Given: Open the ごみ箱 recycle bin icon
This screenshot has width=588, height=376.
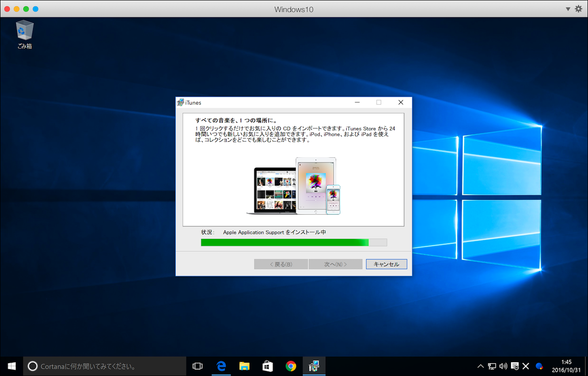Looking at the screenshot, I should [x=24, y=34].
